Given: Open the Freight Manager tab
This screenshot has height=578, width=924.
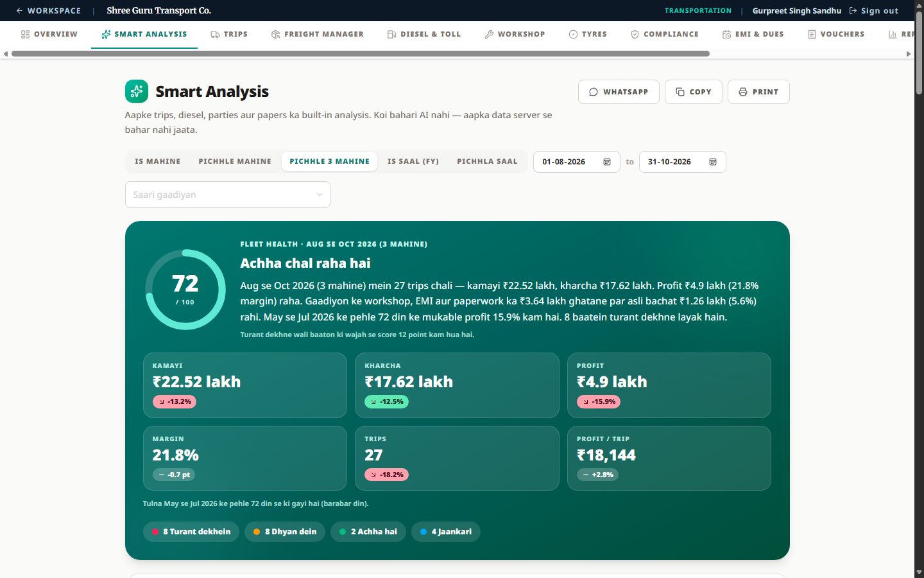Looking at the screenshot, I should point(318,34).
